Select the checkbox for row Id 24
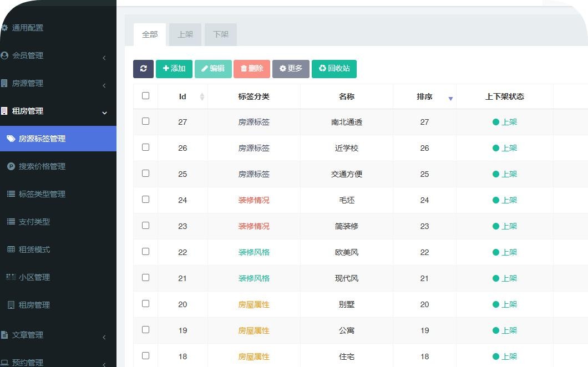The height and width of the screenshot is (367, 588). click(x=145, y=200)
